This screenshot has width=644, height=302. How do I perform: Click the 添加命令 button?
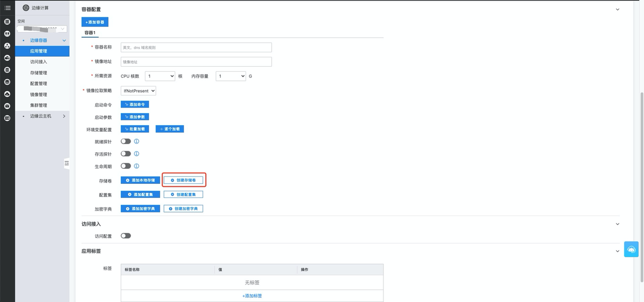click(135, 105)
